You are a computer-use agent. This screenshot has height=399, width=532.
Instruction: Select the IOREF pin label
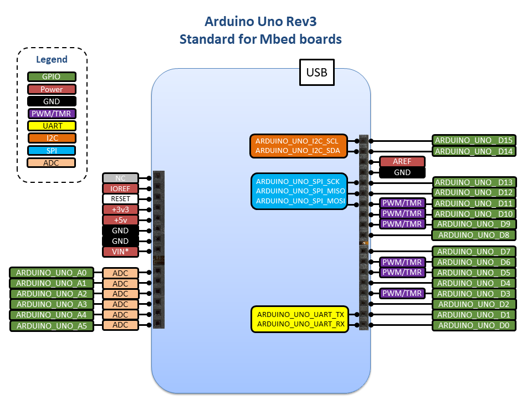click(120, 188)
